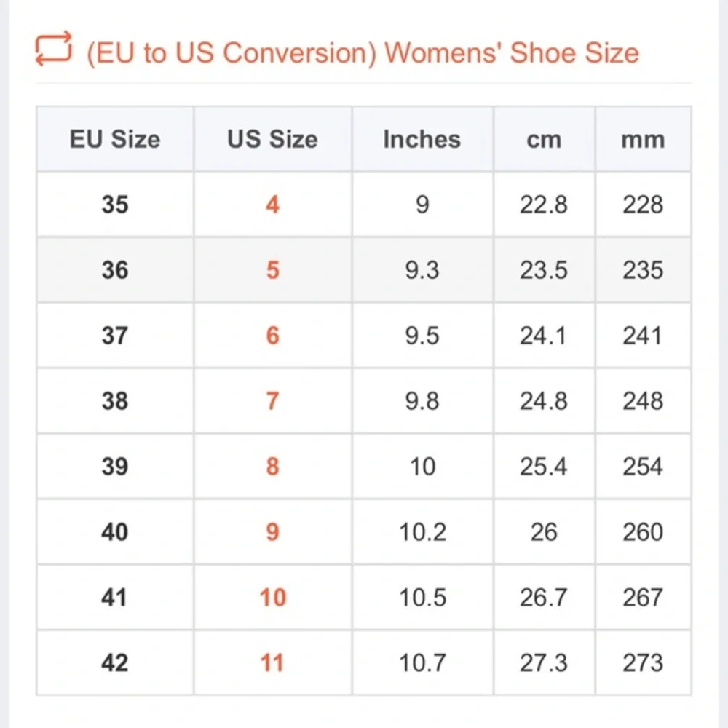Click US size 5 value

coord(272,270)
